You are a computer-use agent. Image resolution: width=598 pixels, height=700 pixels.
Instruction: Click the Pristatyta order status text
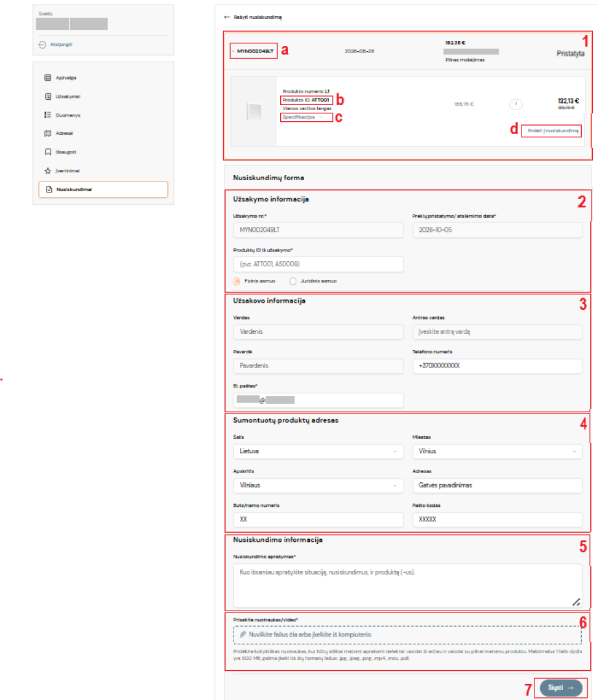coord(570,54)
